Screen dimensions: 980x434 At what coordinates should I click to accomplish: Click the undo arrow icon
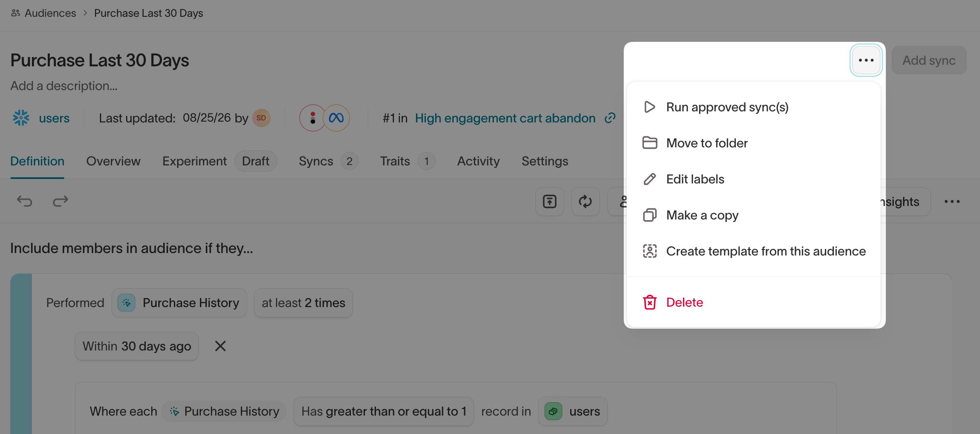pos(25,201)
